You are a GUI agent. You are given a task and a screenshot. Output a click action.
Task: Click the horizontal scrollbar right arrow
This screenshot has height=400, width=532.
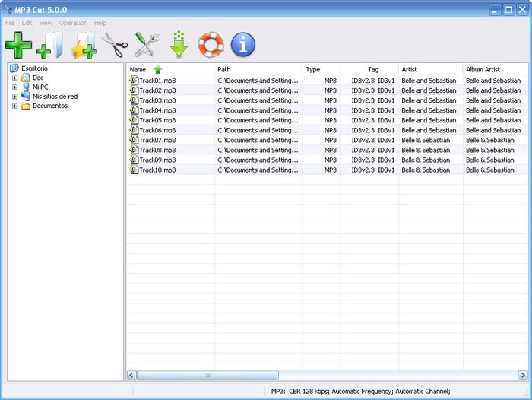(x=523, y=376)
